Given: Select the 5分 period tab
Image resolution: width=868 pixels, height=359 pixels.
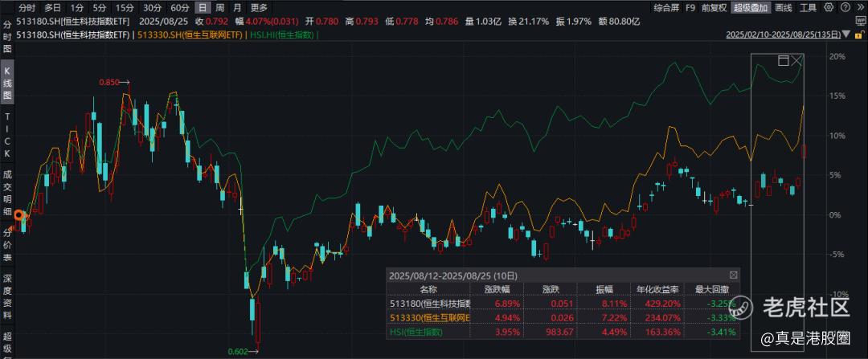Looking at the screenshot, I should click(99, 7).
